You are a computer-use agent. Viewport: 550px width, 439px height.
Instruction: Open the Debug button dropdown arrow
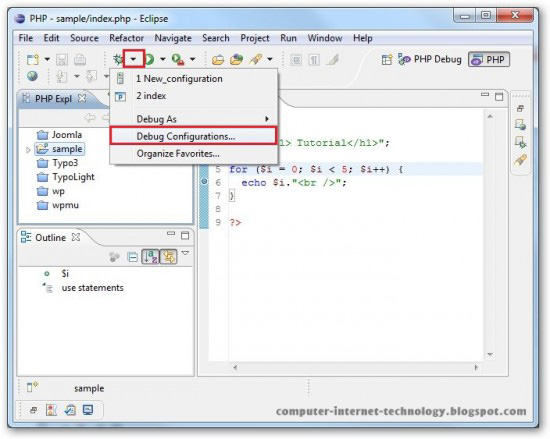(x=133, y=59)
